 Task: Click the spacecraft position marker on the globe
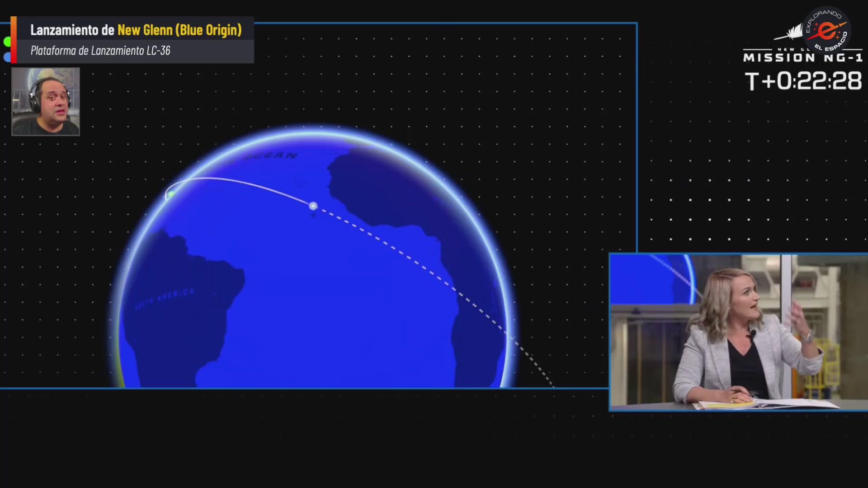(x=313, y=206)
